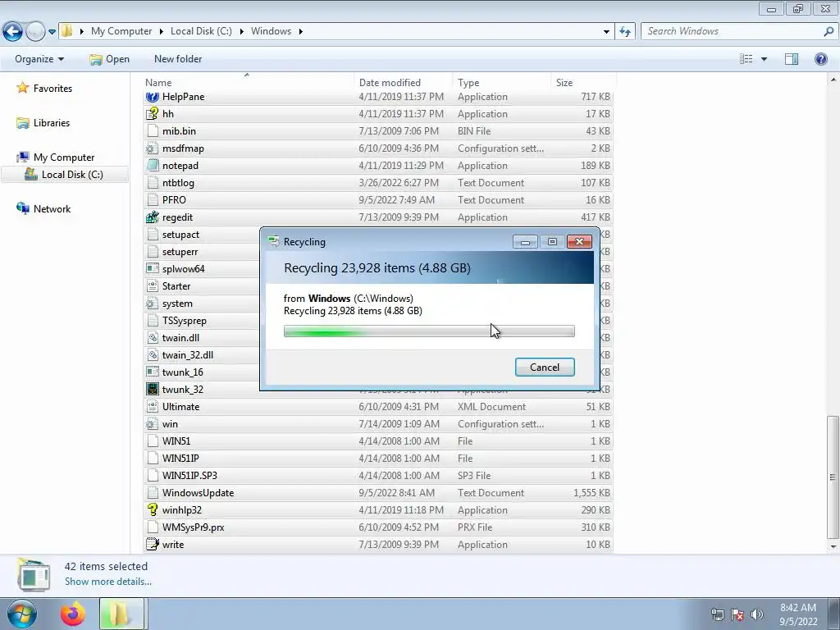Screen dimensions: 840x630
Task: Select the ntbtlog file name
Action: tap(178, 183)
